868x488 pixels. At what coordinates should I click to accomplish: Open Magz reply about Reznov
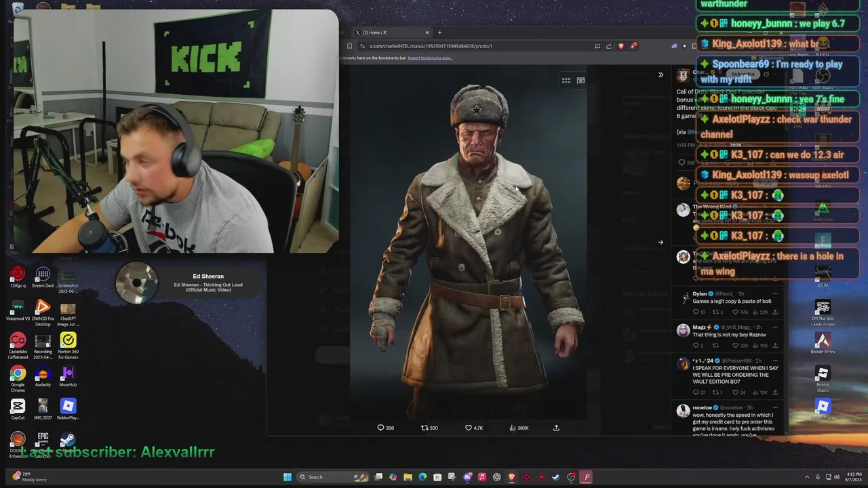[730, 334]
